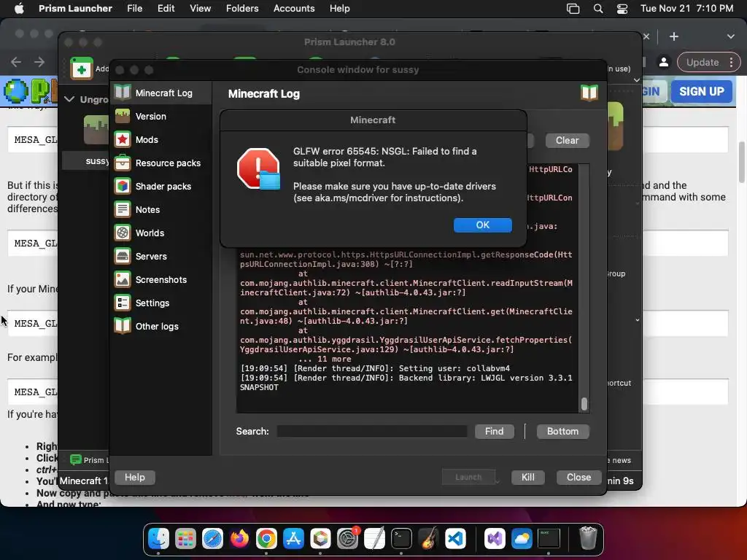Open the Other logs page icon
Screen dimensions: 747x560
pos(123,326)
